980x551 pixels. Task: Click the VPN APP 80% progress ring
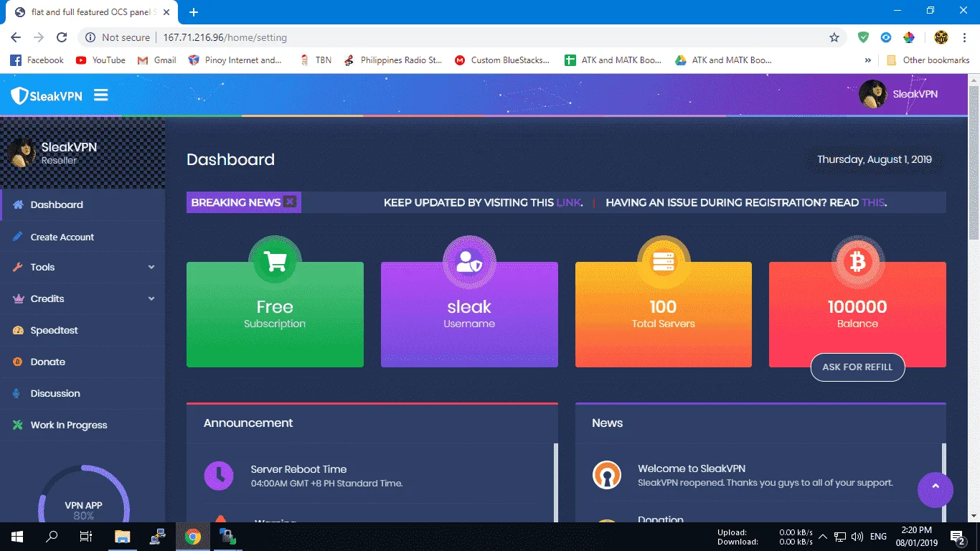tap(83, 495)
